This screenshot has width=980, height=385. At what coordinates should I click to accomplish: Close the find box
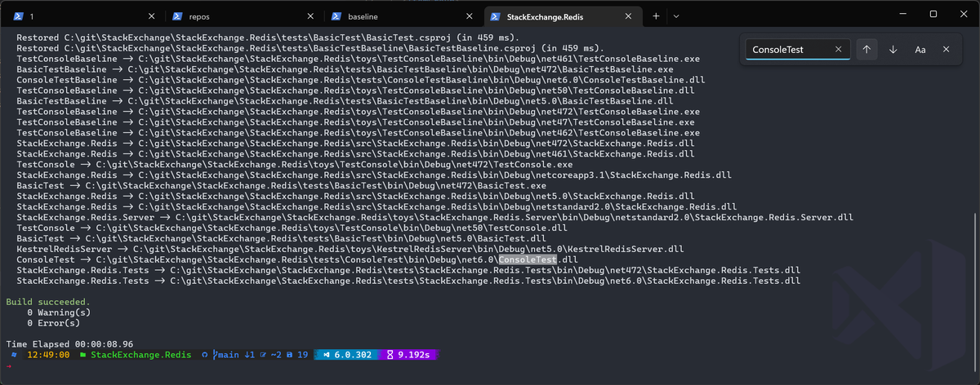pos(946,50)
